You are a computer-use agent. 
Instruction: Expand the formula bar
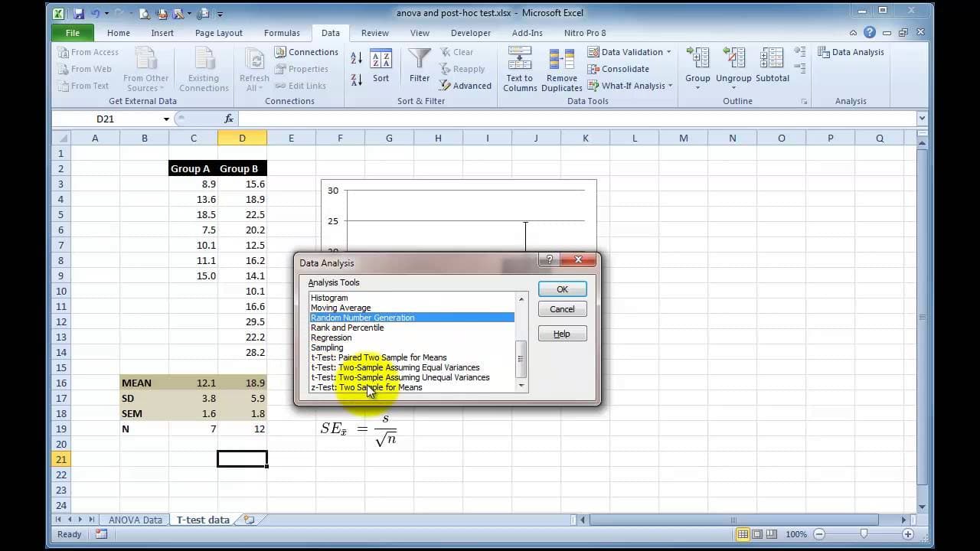[x=922, y=119]
